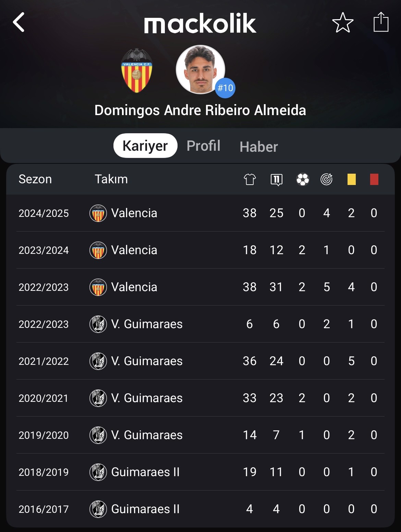The height and width of the screenshot is (532, 401).
Task: Click the starting eleven column icon
Action: tap(276, 180)
